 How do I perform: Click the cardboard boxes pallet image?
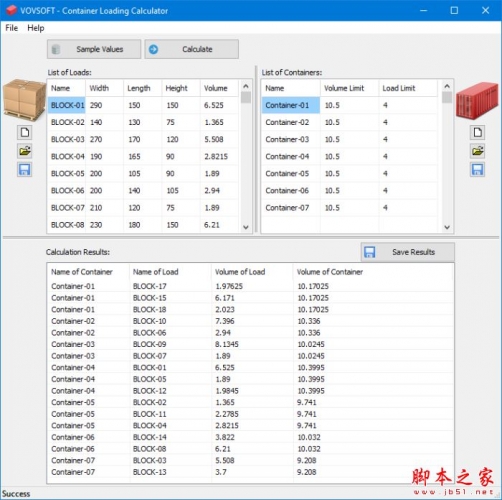tap(25, 100)
